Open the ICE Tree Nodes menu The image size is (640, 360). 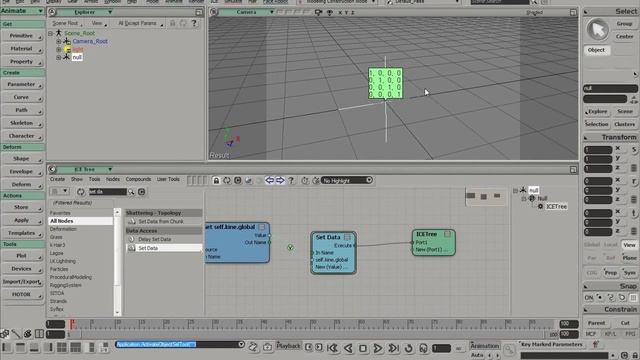pos(113,179)
